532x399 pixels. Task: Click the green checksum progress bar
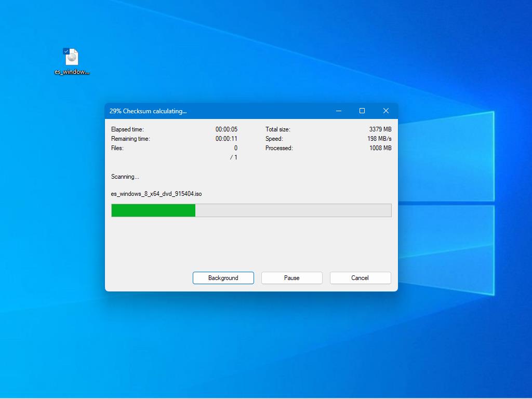pos(251,210)
